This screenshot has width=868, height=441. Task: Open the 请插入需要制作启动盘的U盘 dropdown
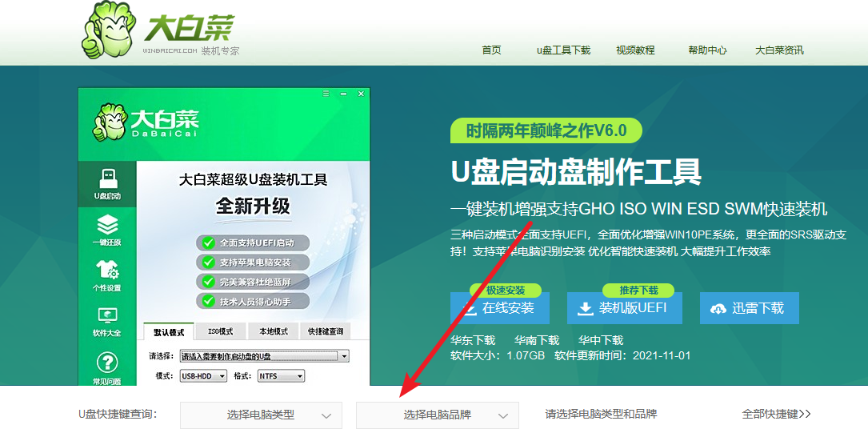(x=265, y=356)
